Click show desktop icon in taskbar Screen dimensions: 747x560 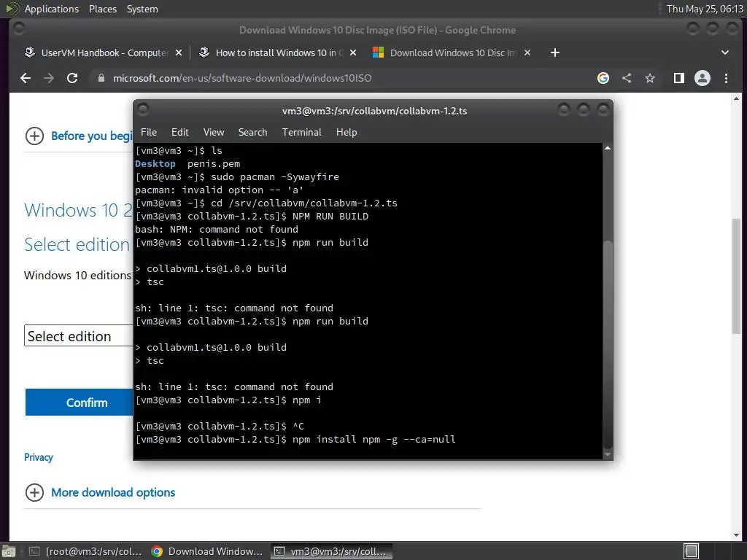[9, 551]
